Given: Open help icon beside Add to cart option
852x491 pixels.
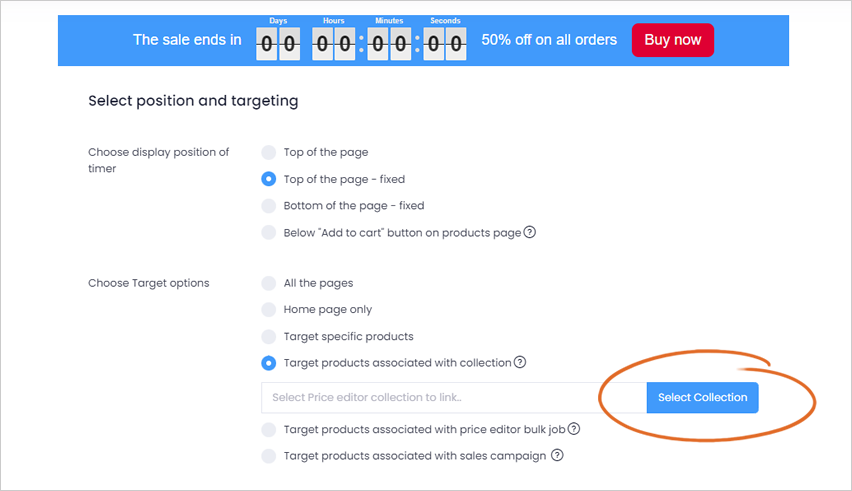Looking at the screenshot, I should (x=530, y=232).
